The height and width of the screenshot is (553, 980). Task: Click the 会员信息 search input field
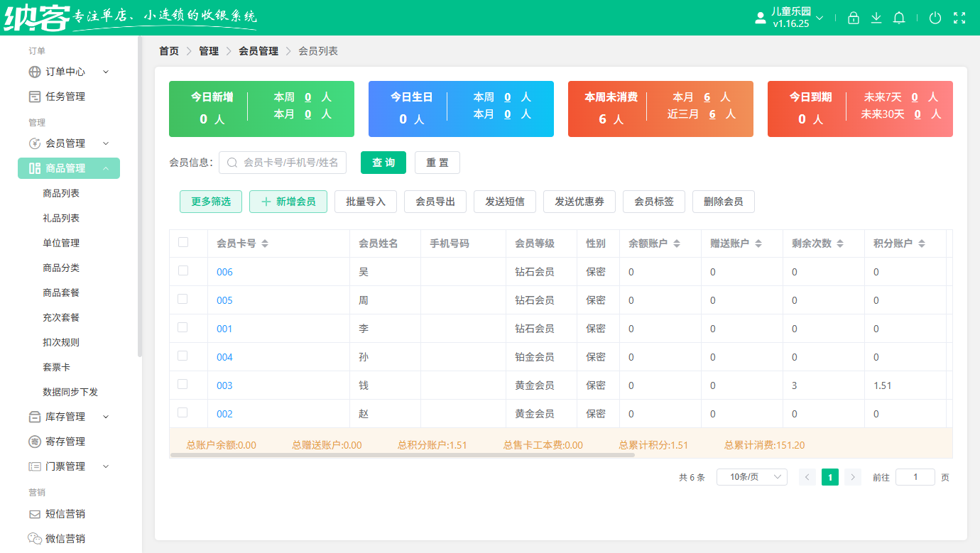pos(284,162)
